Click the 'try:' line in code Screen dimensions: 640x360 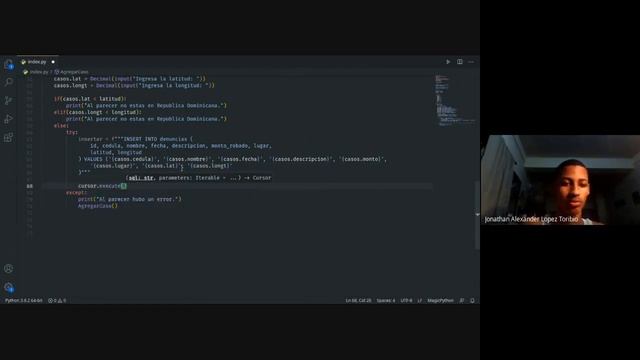pos(72,132)
